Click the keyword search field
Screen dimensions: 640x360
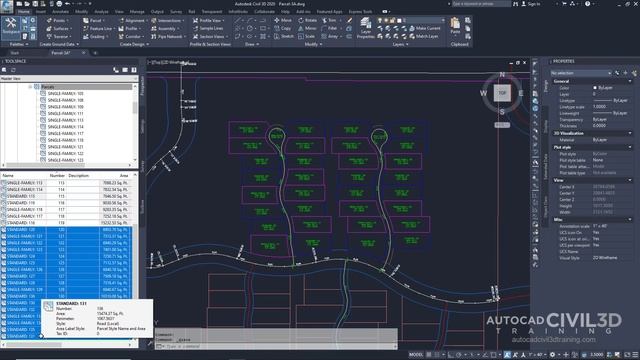(481, 4)
